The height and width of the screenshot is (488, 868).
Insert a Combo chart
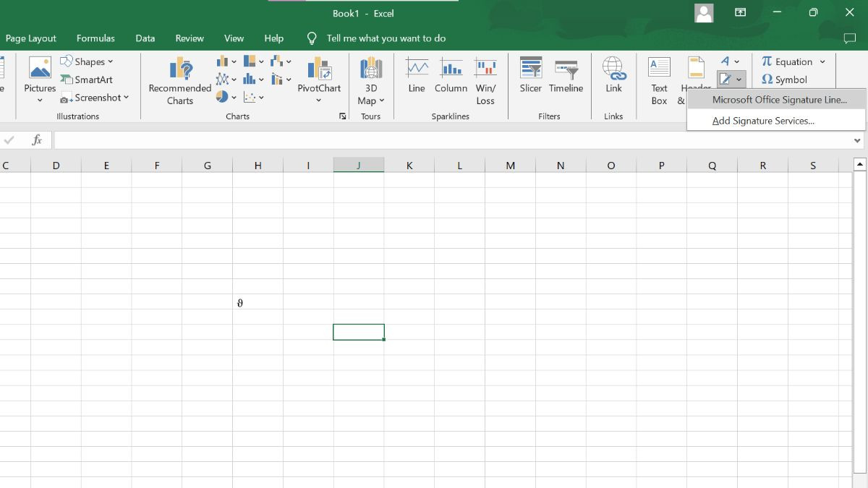(281, 80)
